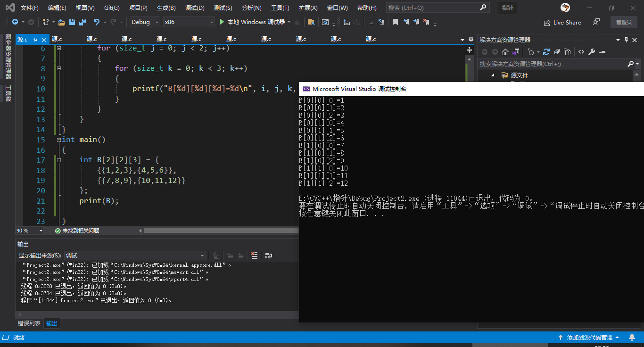Click Clear All icon in output pane

pyautogui.click(x=255, y=256)
